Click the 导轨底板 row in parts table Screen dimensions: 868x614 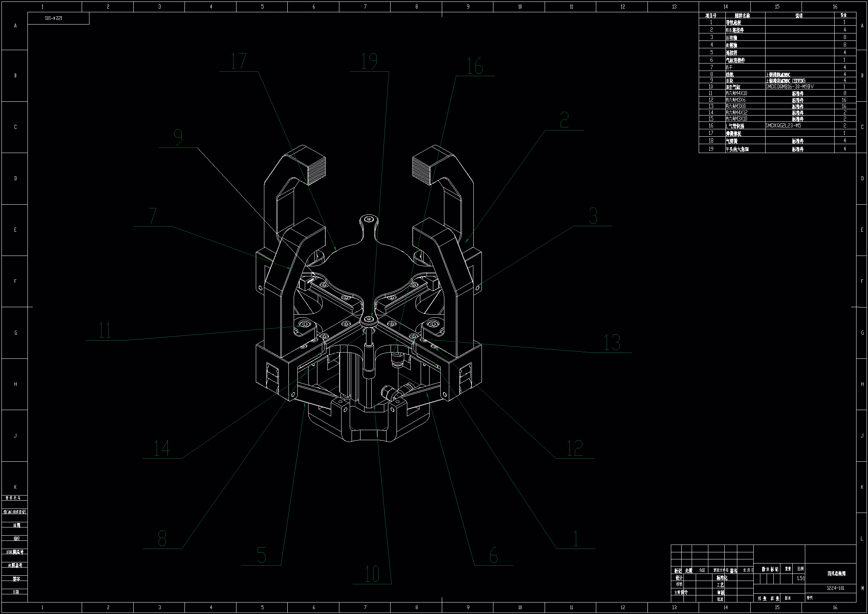click(x=733, y=23)
